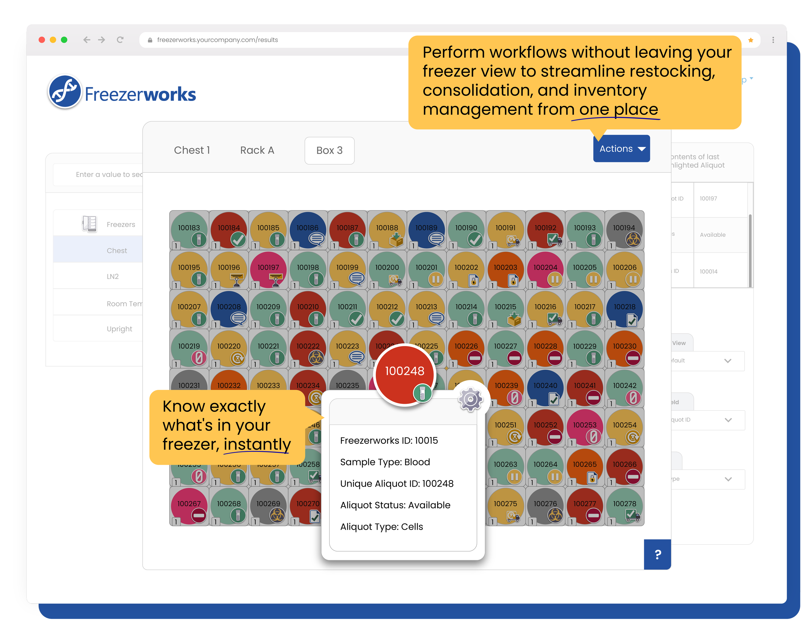Select the Box 3 tab
This screenshot has height=644, width=812.
pos(329,151)
